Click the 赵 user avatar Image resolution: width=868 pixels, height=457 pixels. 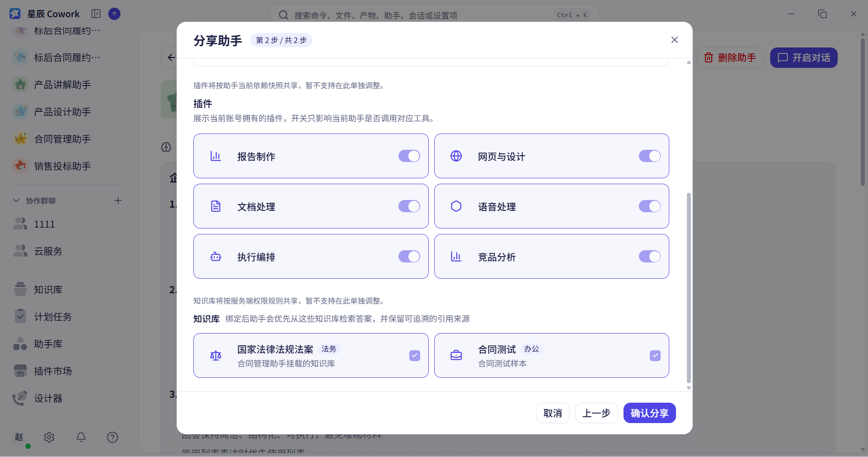tap(19, 437)
